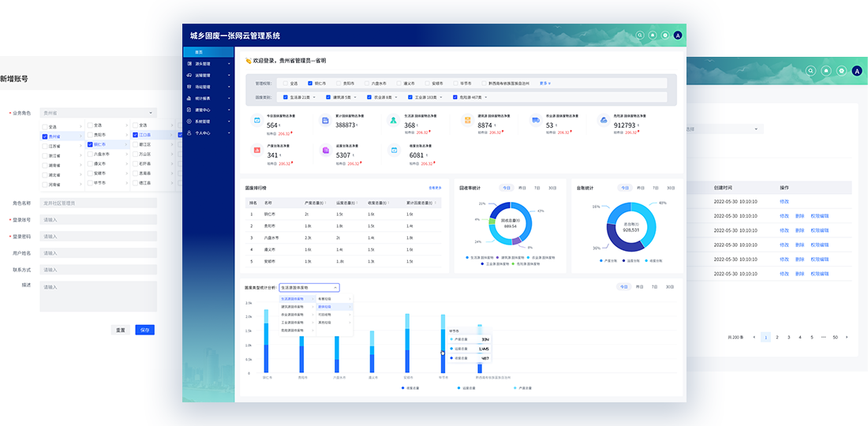The image size is (868, 426).
Task: Go to page 2 in the pagination
Action: point(777,337)
